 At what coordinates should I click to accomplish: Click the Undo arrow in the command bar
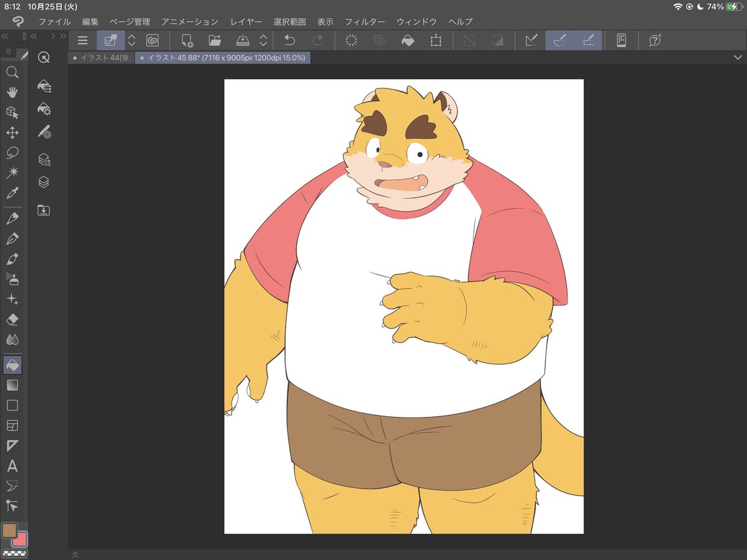click(289, 40)
